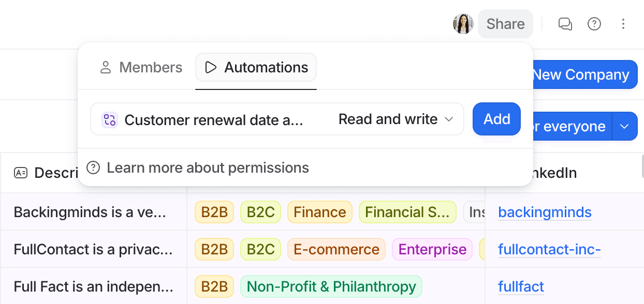Open the backingminds LinkedIn link
Viewport: 644px width, 304px height.
[x=545, y=212]
